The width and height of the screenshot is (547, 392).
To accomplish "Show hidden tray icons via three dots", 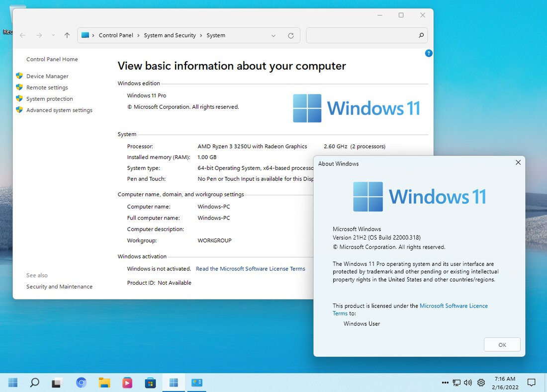I will pyautogui.click(x=445, y=383).
